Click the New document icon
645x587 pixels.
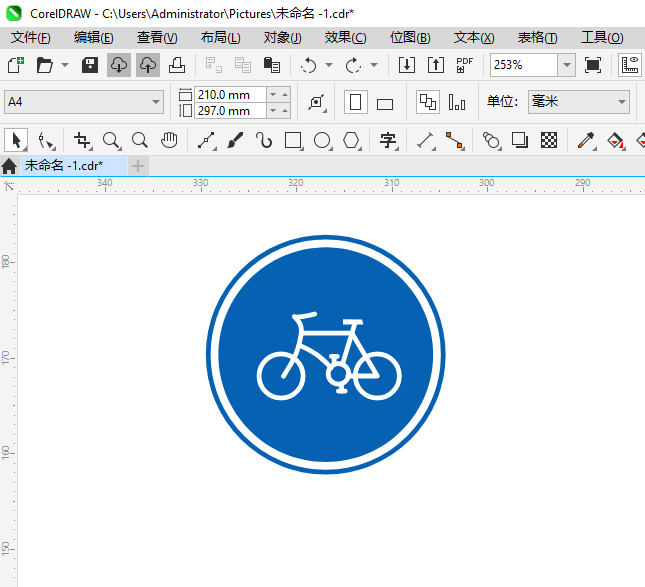[x=16, y=65]
